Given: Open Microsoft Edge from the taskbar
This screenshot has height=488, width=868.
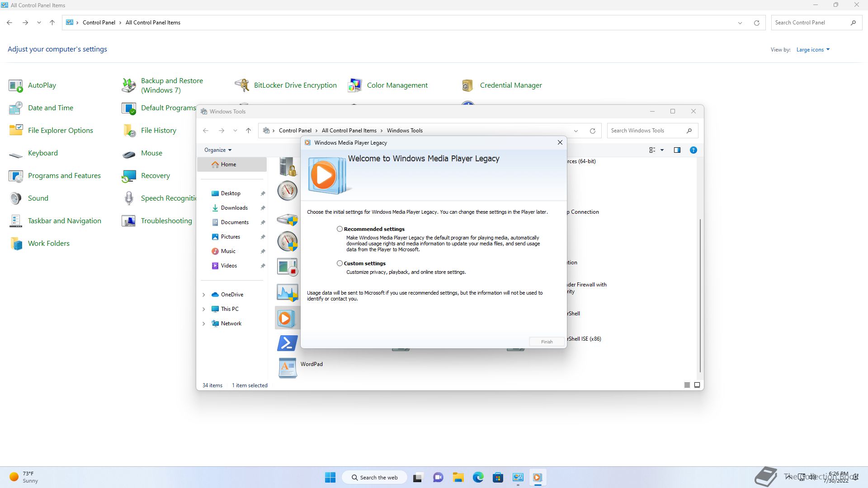Looking at the screenshot, I should pyautogui.click(x=478, y=477).
